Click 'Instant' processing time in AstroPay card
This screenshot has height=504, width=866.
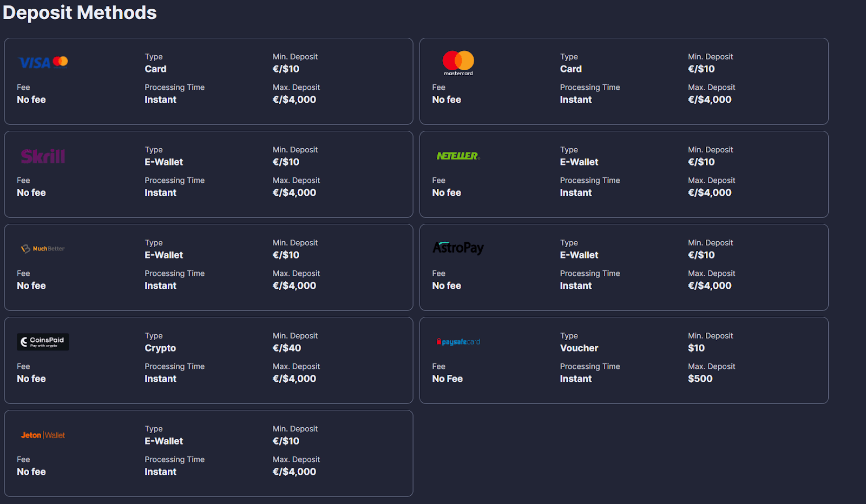click(x=576, y=286)
